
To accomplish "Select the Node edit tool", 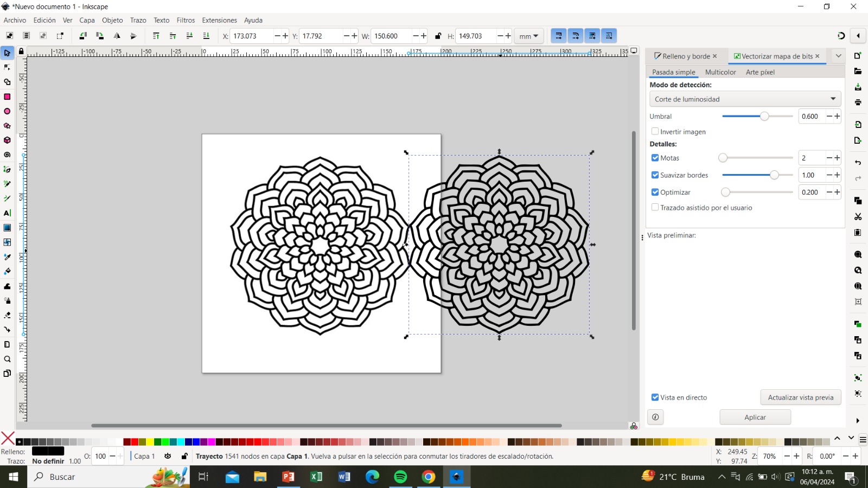I will point(7,67).
